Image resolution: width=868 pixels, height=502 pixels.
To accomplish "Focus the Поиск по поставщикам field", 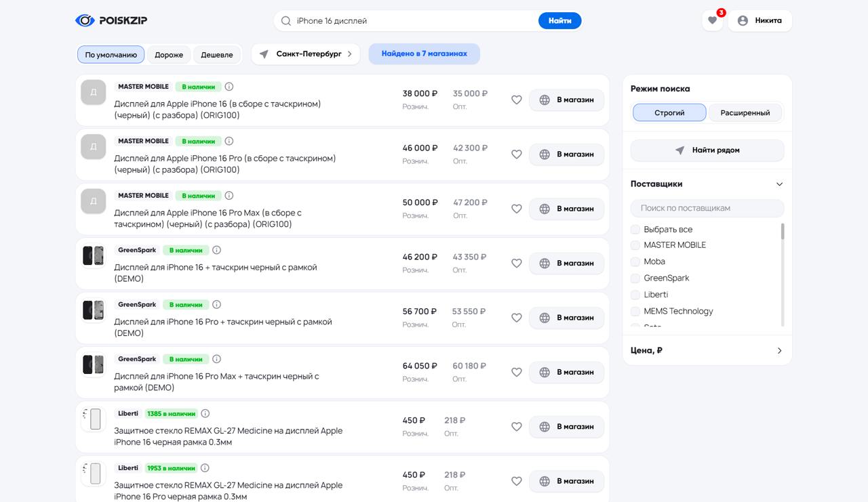I will coord(707,208).
